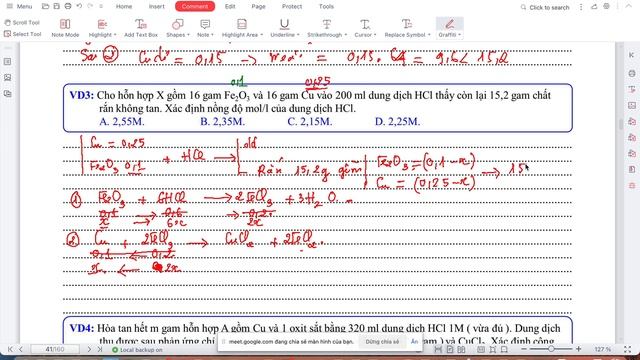Expand the Strikethrough dropdown arrow

346,35
